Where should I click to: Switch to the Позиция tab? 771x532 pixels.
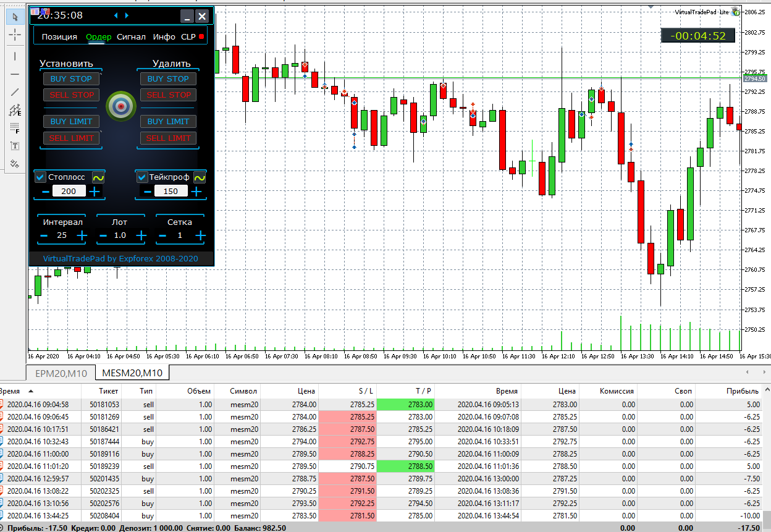tap(59, 37)
